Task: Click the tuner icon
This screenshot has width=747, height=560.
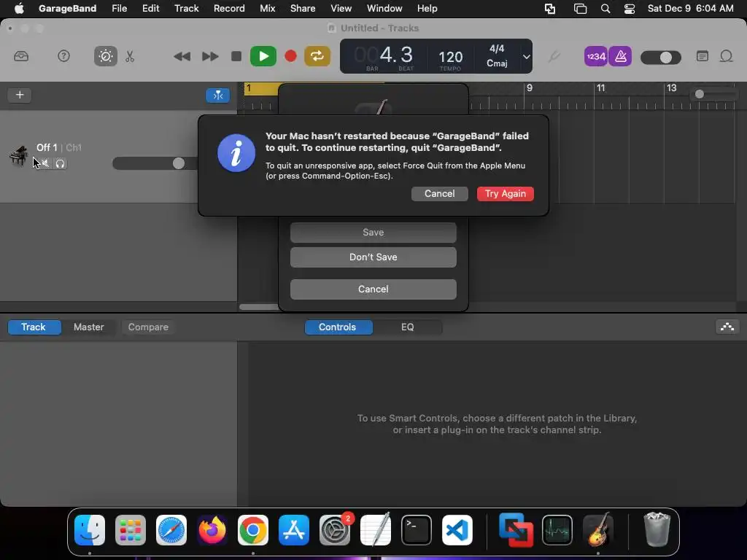Action: coord(554,57)
